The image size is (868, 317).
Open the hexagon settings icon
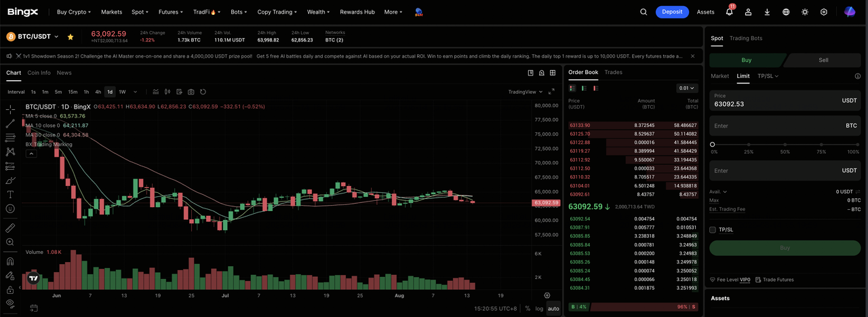click(x=824, y=12)
